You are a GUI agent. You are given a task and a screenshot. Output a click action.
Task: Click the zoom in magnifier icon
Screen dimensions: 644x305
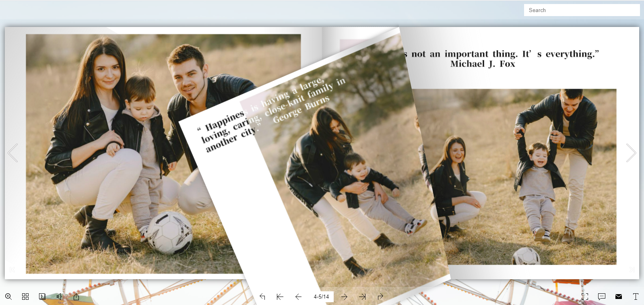[8, 297]
